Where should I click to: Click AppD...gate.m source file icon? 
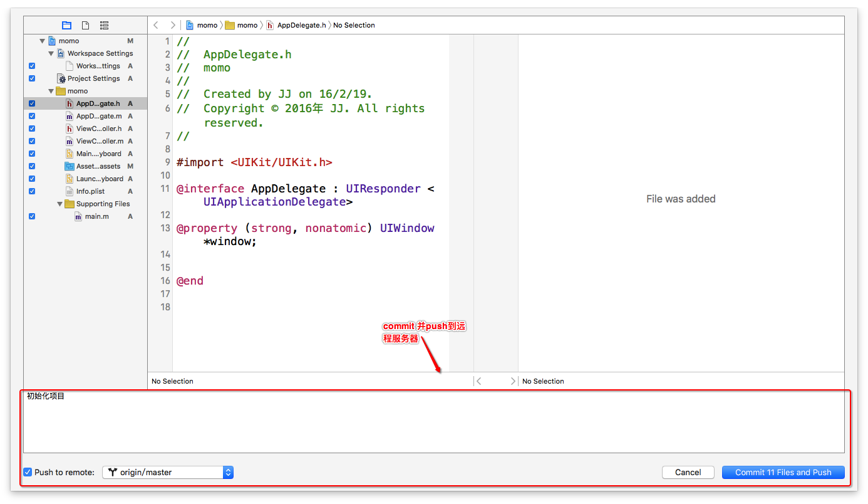pyautogui.click(x=70, y=116)
